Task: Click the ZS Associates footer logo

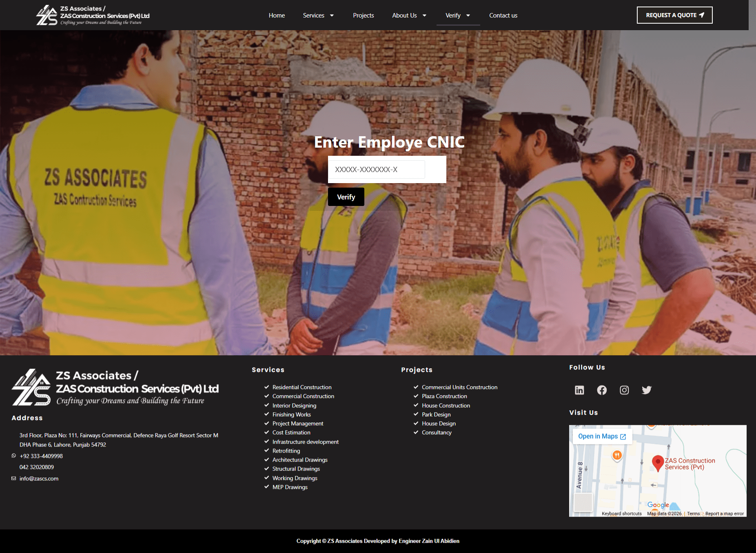Action: pos(115,387)
